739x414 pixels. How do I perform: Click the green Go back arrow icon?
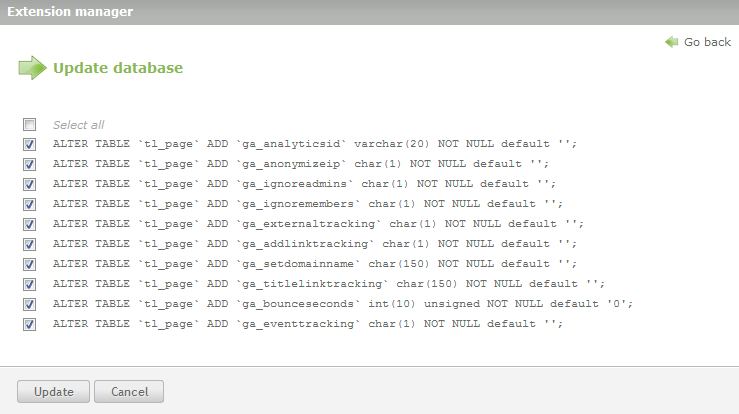pos(672,42)
